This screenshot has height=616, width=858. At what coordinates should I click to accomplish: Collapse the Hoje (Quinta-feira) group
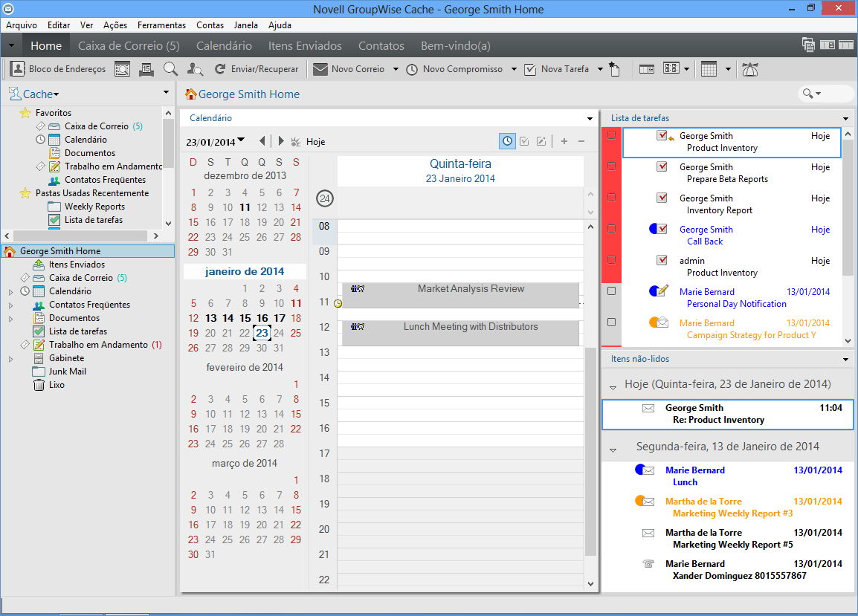click(613, 387)
